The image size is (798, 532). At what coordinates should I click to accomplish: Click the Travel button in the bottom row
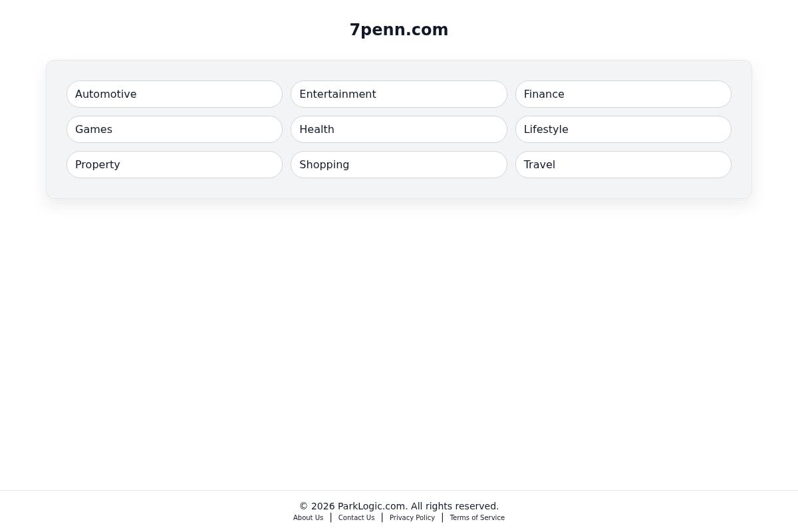coord(623,164)
